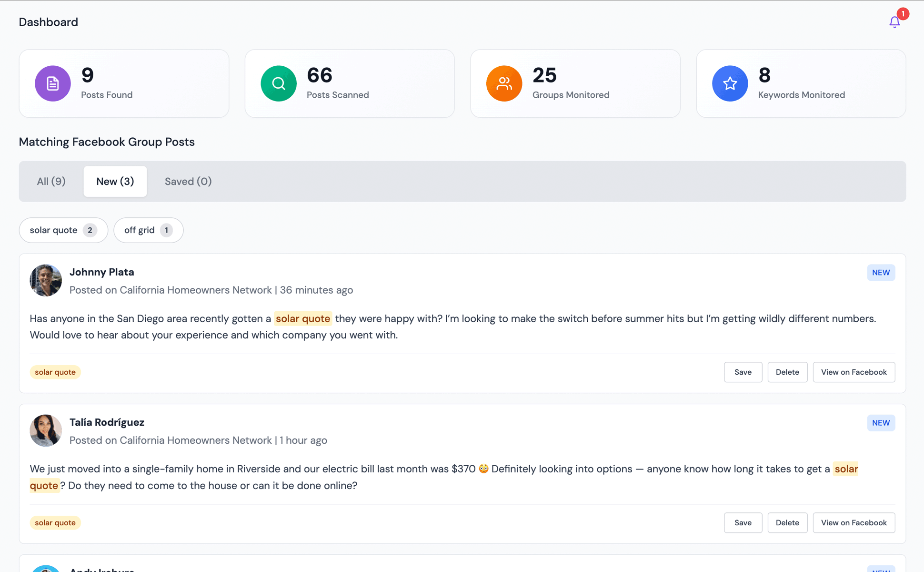Viewport: 924px width, 572px height.
Task: Click the NEW badge on Johnny Plata's post
Action: tap(881, 273)
